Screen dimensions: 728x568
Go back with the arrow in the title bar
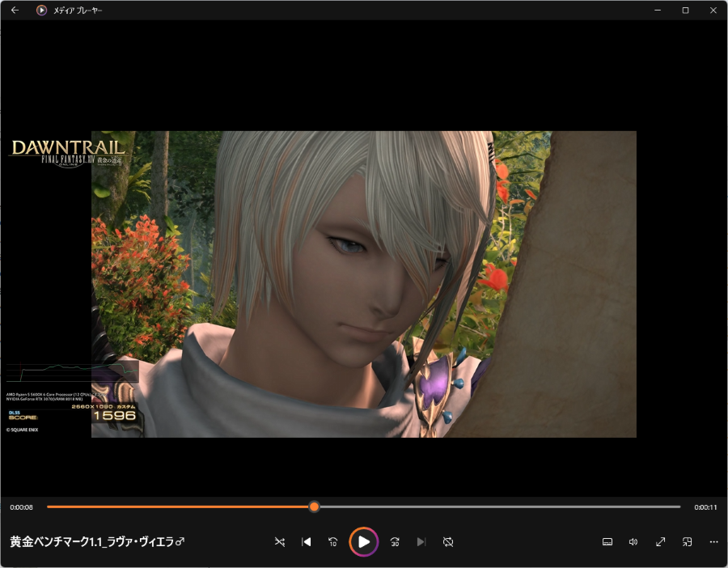click(x=15, y=10)
